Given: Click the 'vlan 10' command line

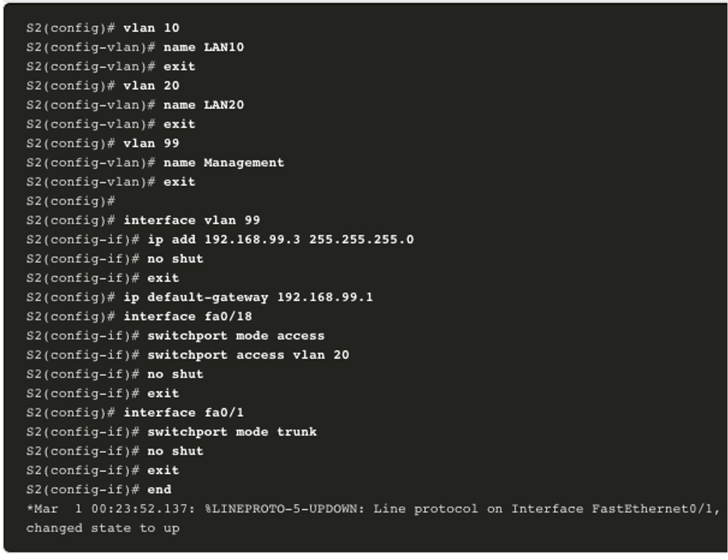Looking at the screenshot, I should click(x=103, y=28).
